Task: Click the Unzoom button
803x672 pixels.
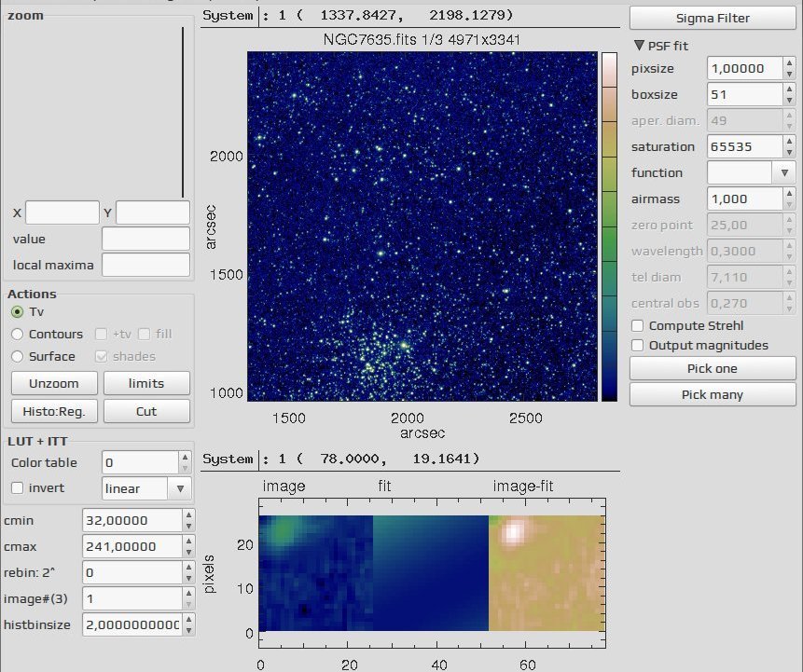Action: tap(54, 383)
